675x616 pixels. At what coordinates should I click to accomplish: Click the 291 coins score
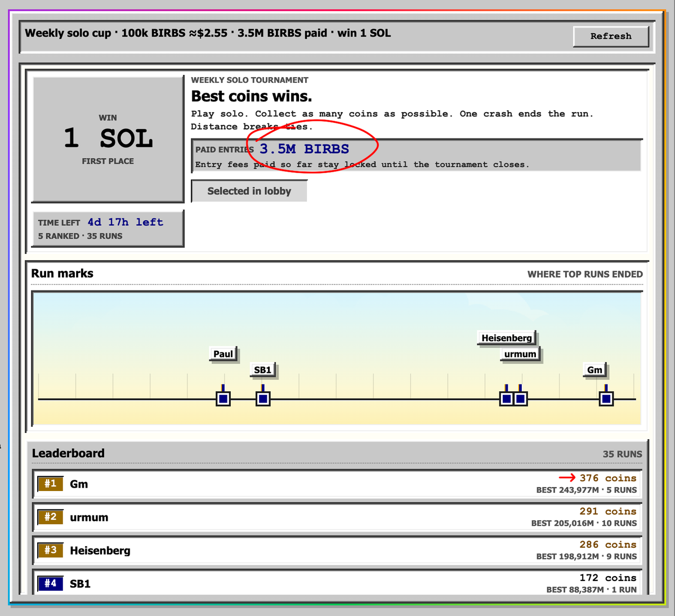(608, 511)
